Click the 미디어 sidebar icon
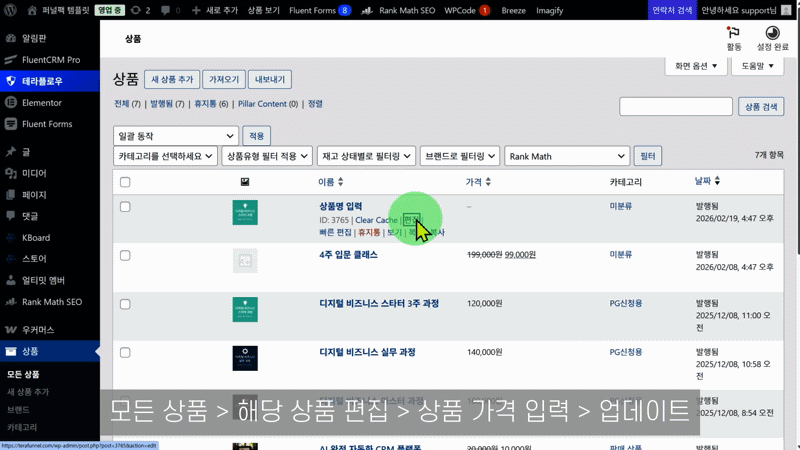800x450 pixels. (11, 173)
